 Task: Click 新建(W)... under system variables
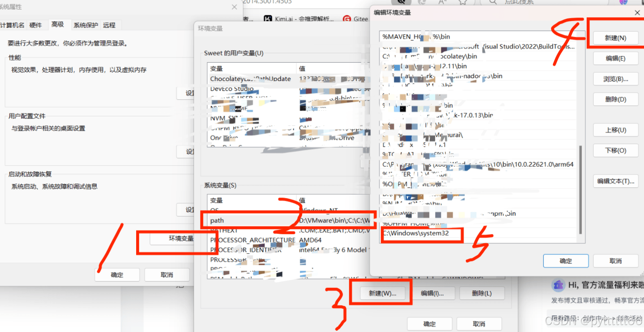382,294
